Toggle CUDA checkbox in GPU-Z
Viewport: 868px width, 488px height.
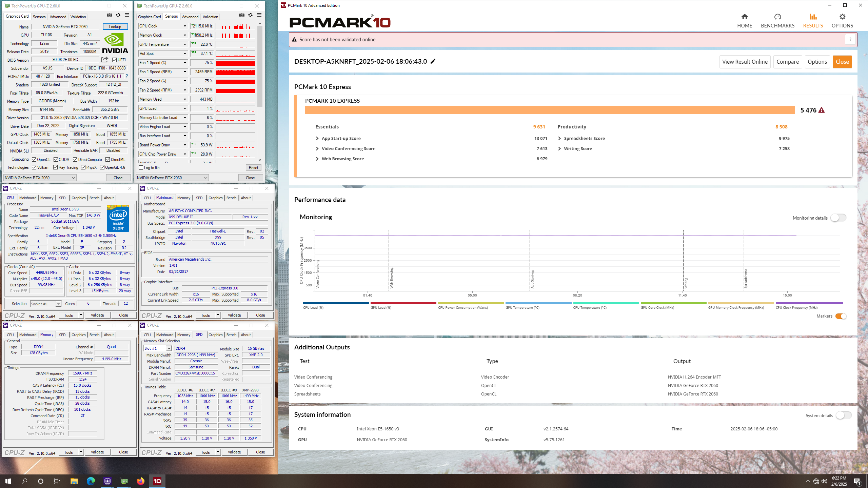point(56,160)
